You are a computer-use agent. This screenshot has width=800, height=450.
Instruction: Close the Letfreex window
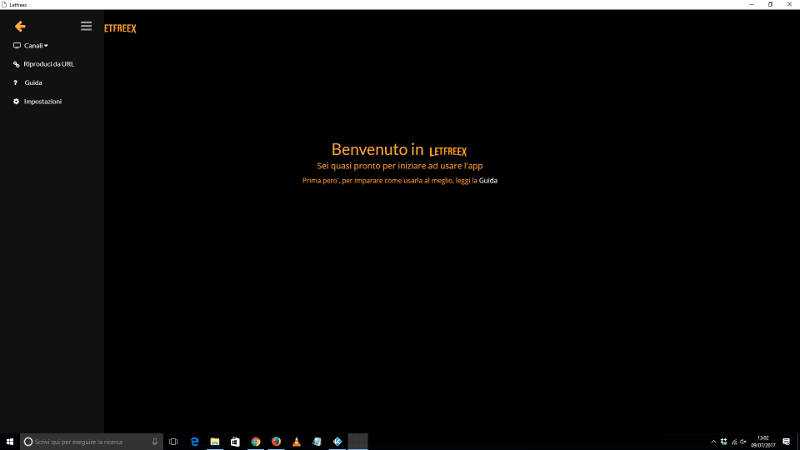pyautogui.click(x=789, y=4)
